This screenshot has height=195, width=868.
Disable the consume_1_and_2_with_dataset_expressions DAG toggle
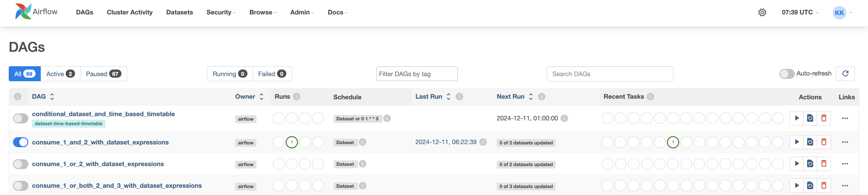coord(20,142)
